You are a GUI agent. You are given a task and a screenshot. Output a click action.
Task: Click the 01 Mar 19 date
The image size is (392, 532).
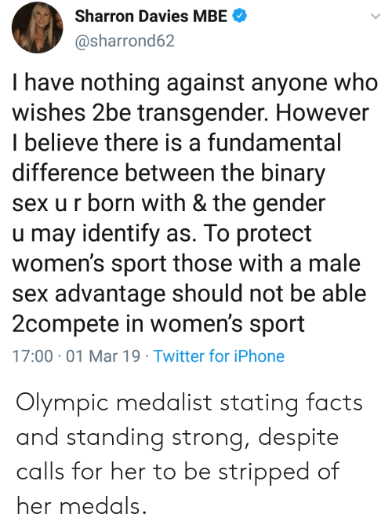pos(103,356)
